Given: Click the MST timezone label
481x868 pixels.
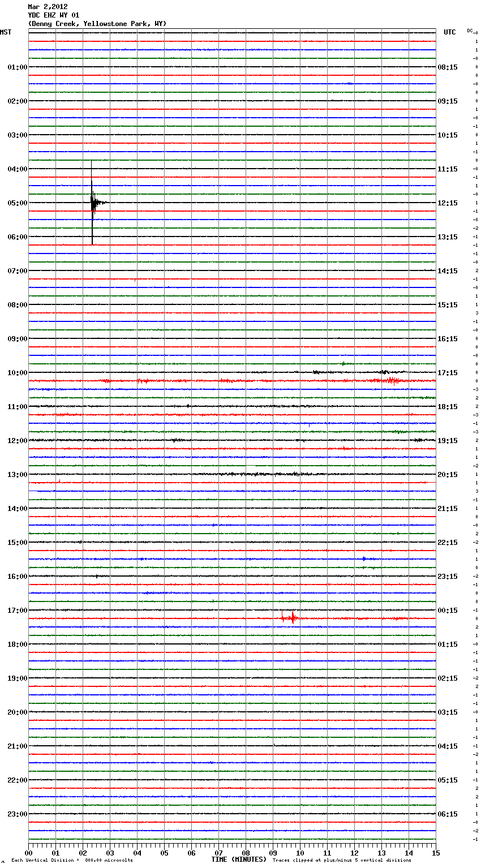Looking at the screenshot, I should click(x=6, y=32).
